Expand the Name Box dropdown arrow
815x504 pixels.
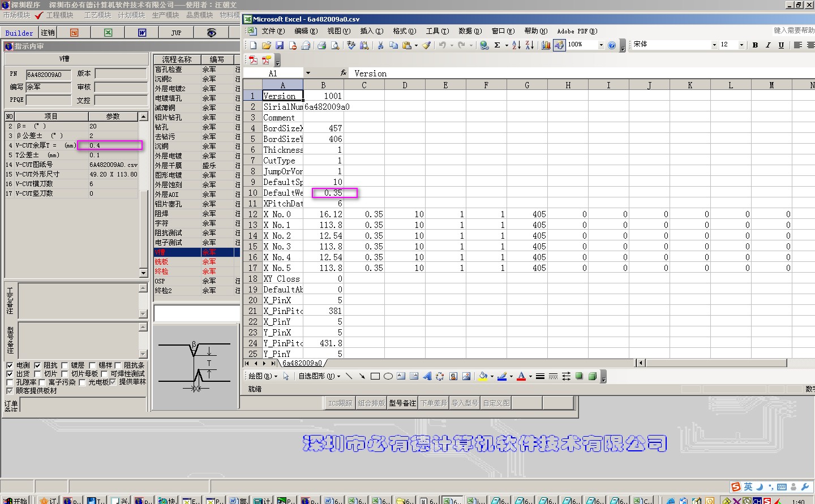[308, 73]
